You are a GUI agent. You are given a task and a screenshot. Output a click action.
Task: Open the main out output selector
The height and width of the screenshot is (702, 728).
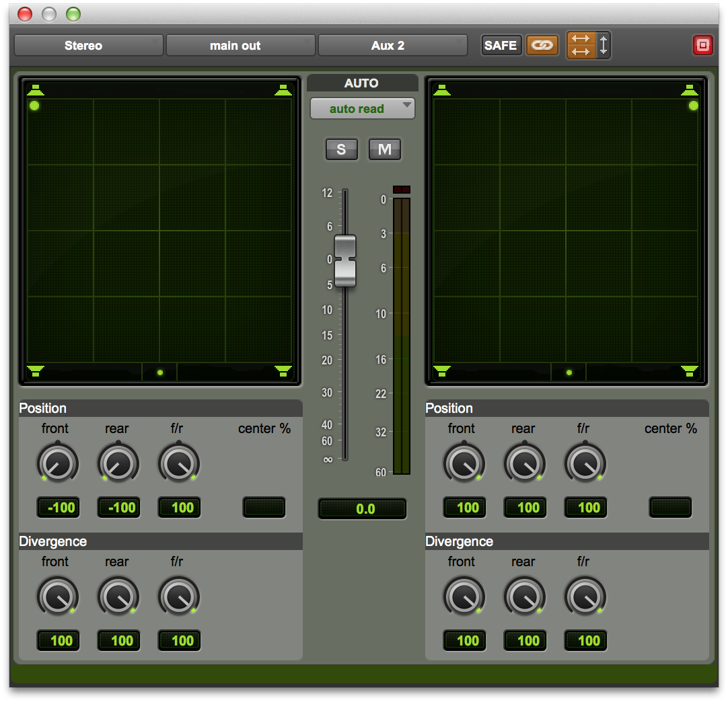click(x=240, y=46)
